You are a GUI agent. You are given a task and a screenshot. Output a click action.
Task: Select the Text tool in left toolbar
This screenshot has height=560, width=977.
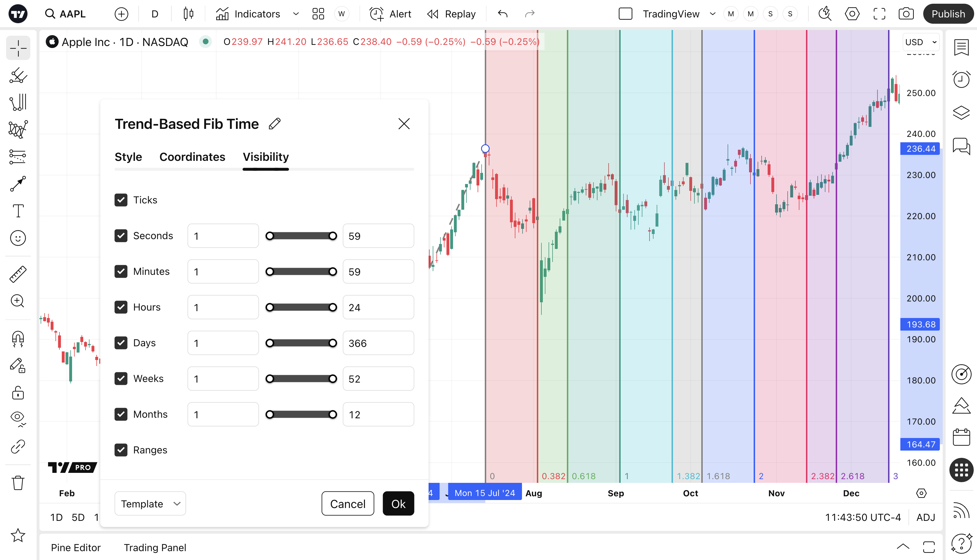18,211
